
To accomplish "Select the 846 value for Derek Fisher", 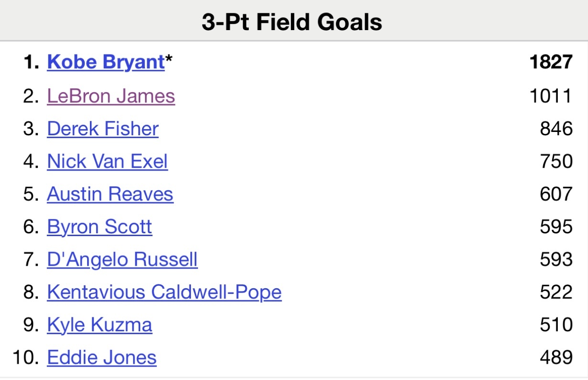I will tap(556, 129).
